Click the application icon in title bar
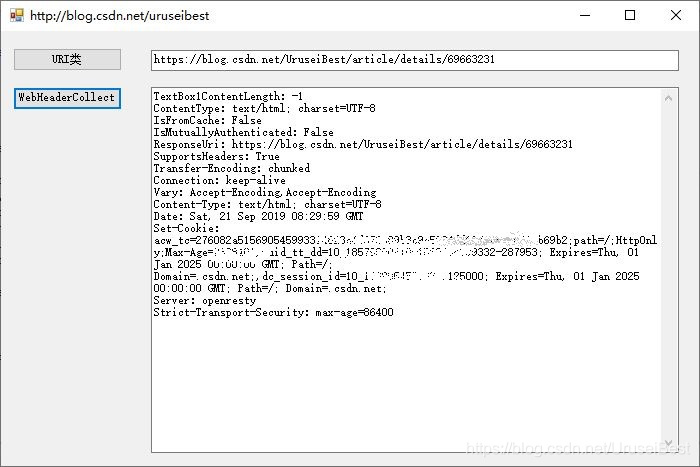Screen dimensions: 700x467 coord(17,16)
